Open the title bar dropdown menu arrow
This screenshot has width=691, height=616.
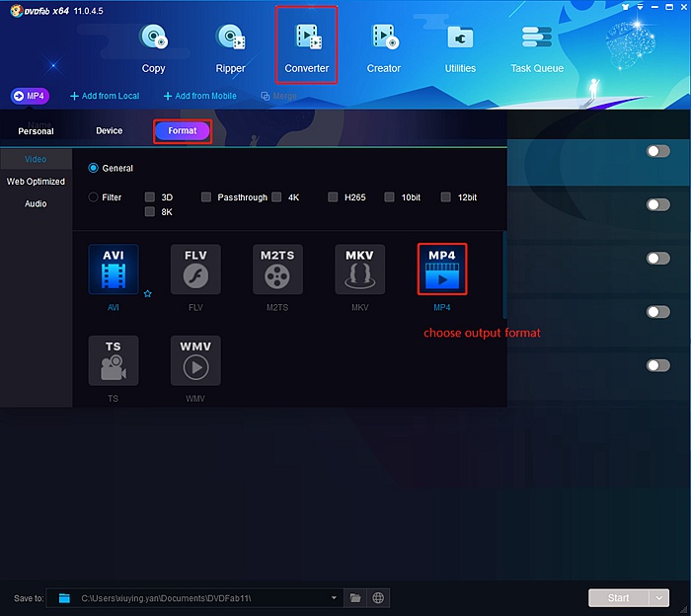pyautogui.click(x=640, y=7)
